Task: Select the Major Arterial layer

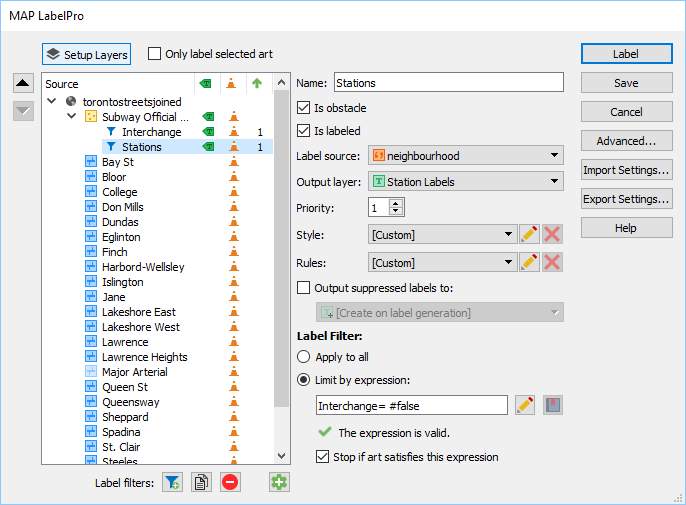Action: click(x=135, y=372)
